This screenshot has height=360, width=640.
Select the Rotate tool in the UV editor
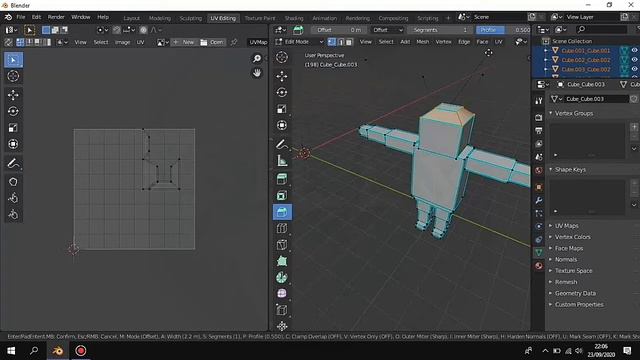point(13,111)
